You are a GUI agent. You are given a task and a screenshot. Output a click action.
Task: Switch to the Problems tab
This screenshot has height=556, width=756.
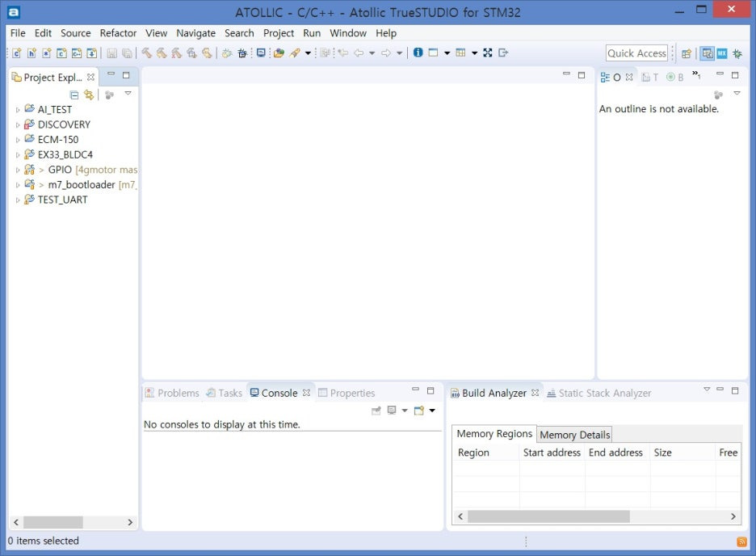pos(172,393)
